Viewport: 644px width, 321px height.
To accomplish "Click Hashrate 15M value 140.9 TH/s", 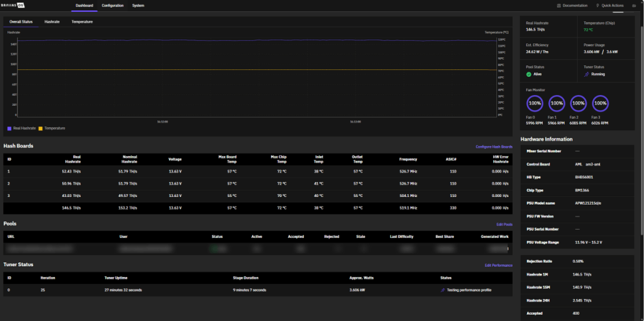I will pyautogui.click(x=582, y=287).
